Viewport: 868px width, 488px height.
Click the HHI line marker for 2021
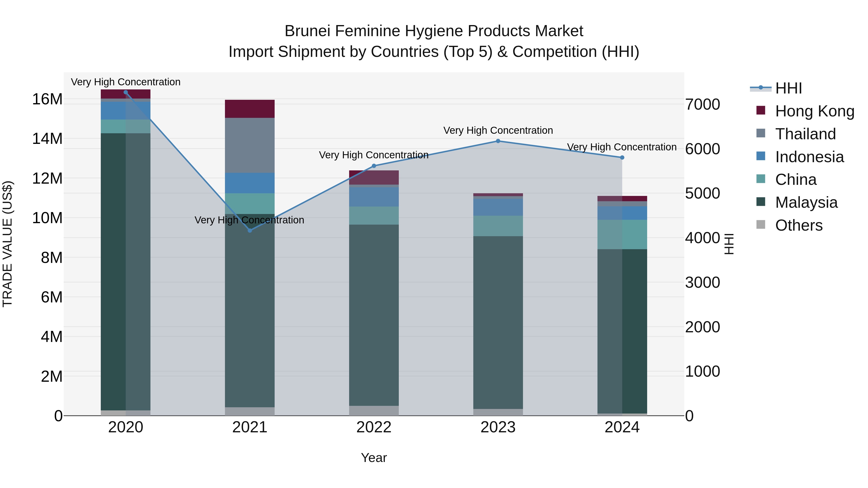[x=250, y=230]
